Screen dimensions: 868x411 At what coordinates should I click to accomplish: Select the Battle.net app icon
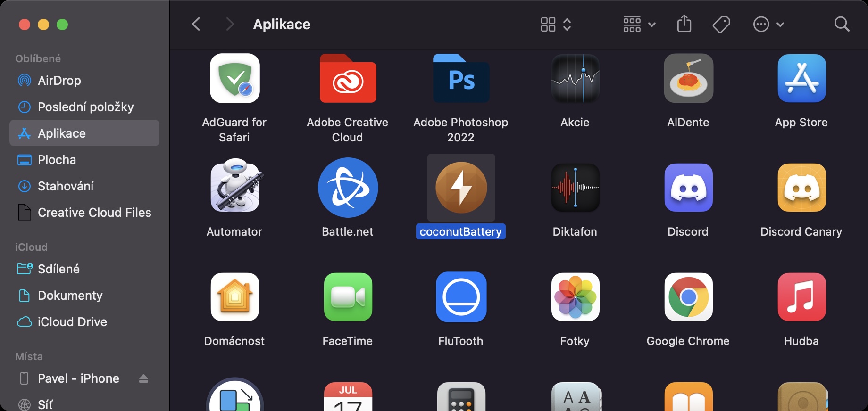(348, 188)
